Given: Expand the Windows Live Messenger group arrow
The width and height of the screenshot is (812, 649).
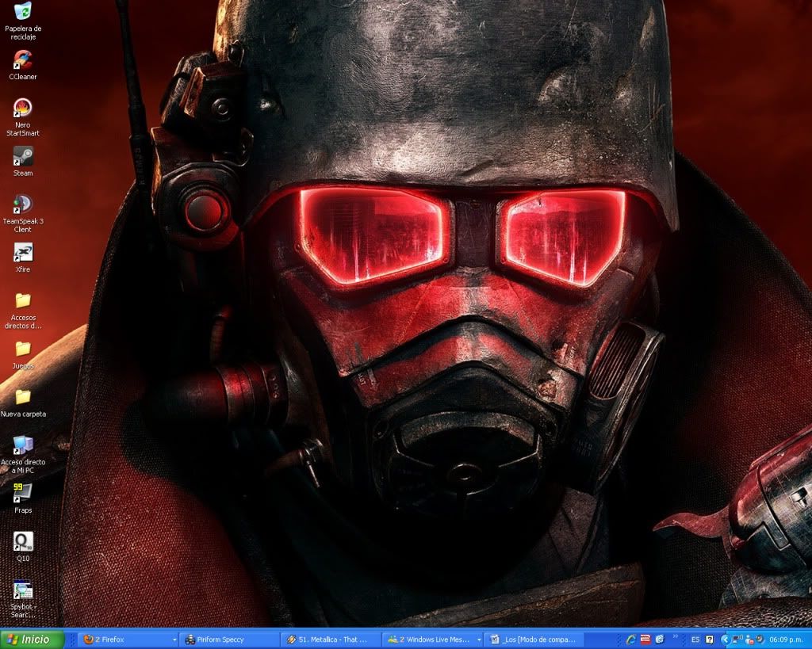Looking at the screenshot, I should pyautogui.click(x=478, y=639).
